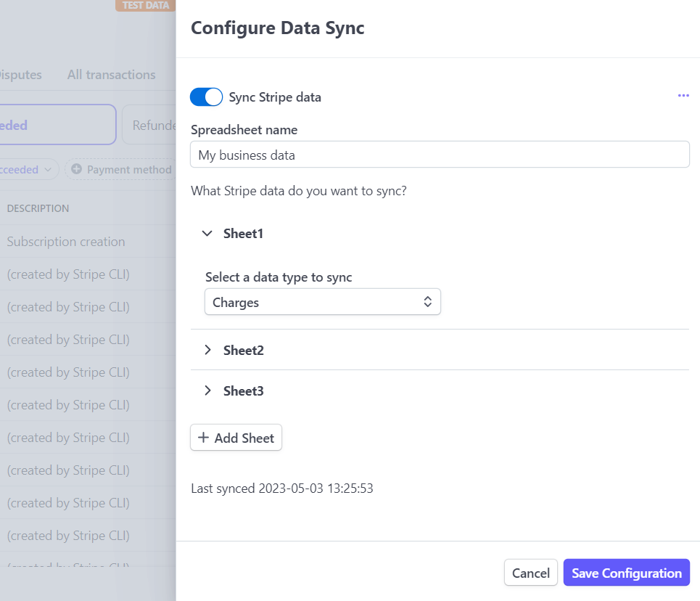This screenshot has height=601, width=700.
Task: Open the data type dropdown showing Charges
Action: pyautogui.click(x=322, y=301)
